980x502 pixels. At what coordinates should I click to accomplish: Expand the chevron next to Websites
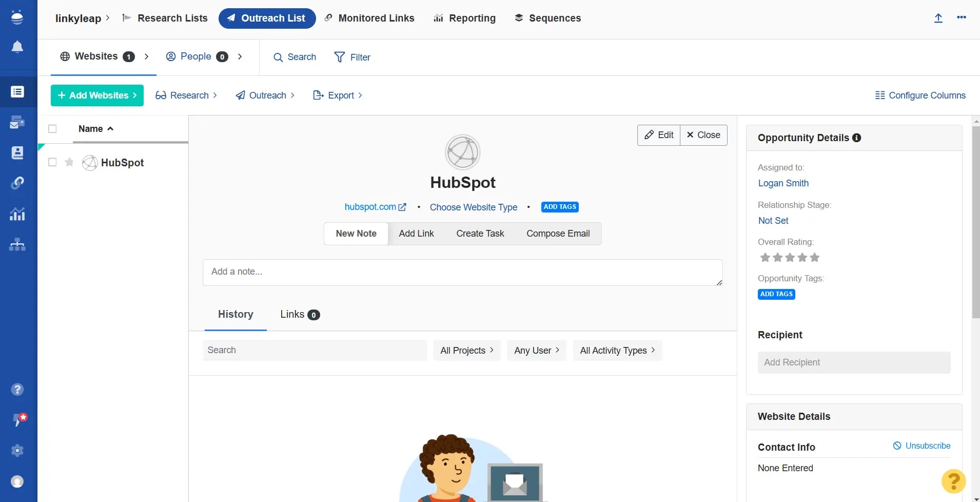click(146, 56)
